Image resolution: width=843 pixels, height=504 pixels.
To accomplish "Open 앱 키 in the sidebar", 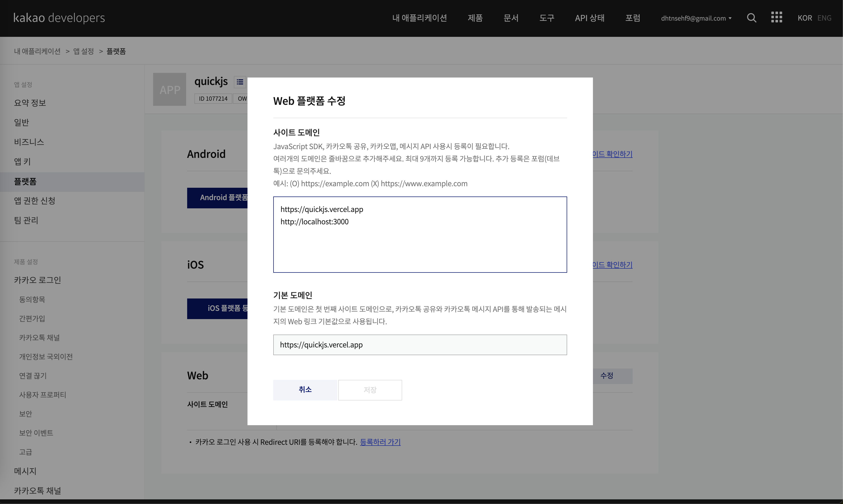I will [22, 161].
